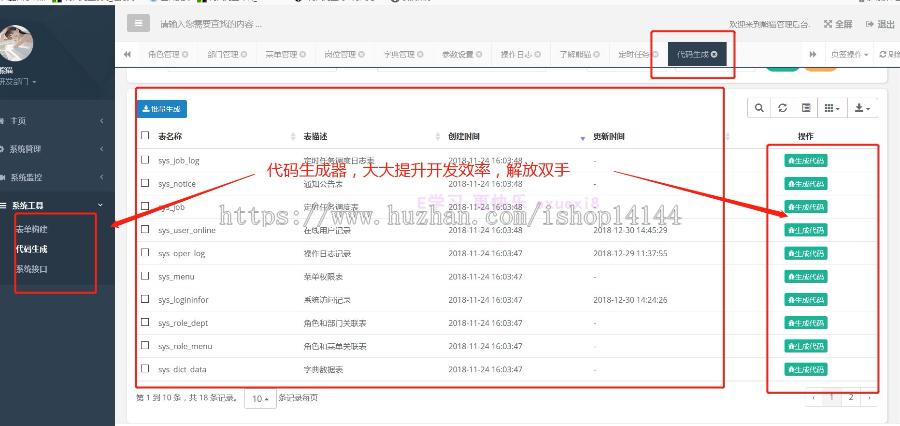Click 2018-12-30 14:45:29 update time cell

tap(630, 230)
